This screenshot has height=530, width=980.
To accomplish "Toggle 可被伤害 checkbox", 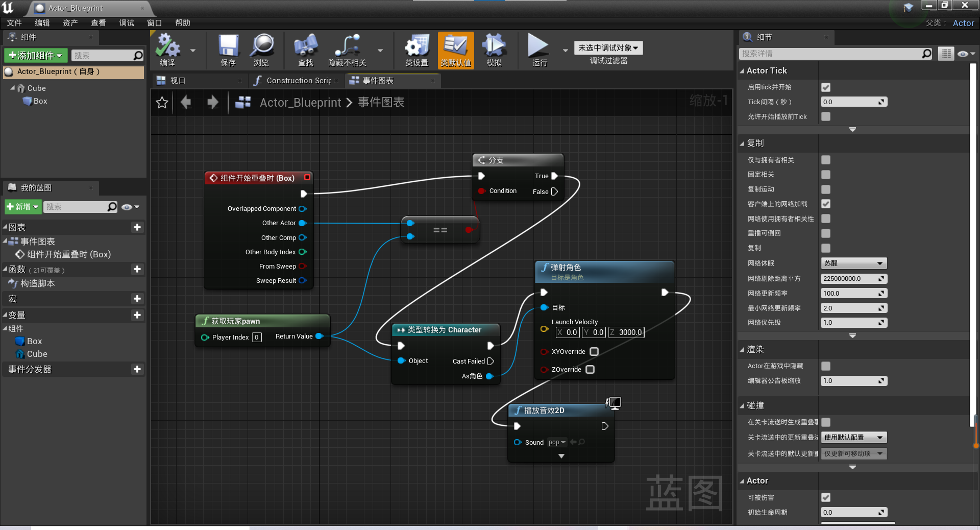I will point(826,497).
